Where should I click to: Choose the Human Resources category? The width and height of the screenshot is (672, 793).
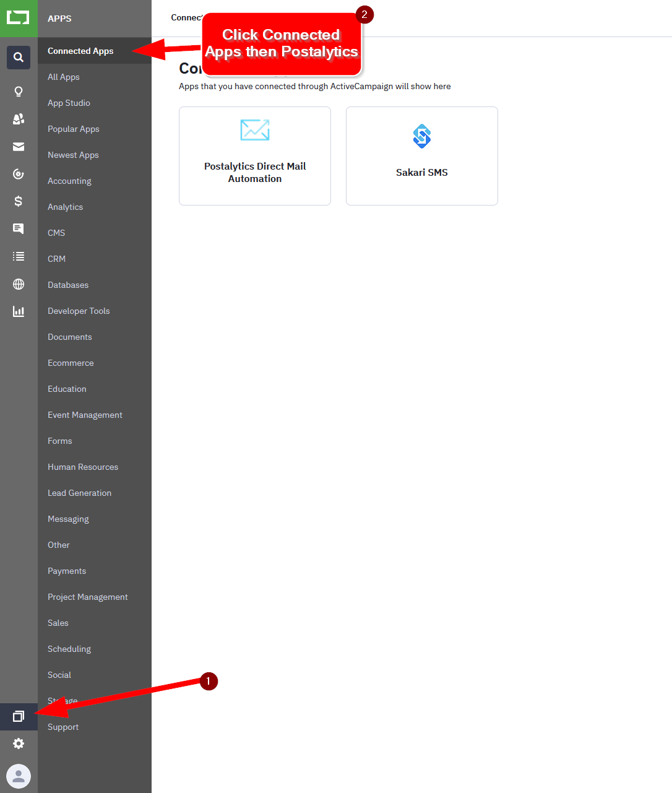95,467
